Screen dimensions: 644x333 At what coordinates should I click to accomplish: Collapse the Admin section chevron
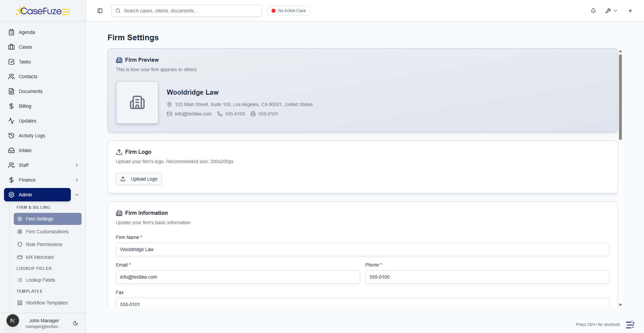coord(77,195)
